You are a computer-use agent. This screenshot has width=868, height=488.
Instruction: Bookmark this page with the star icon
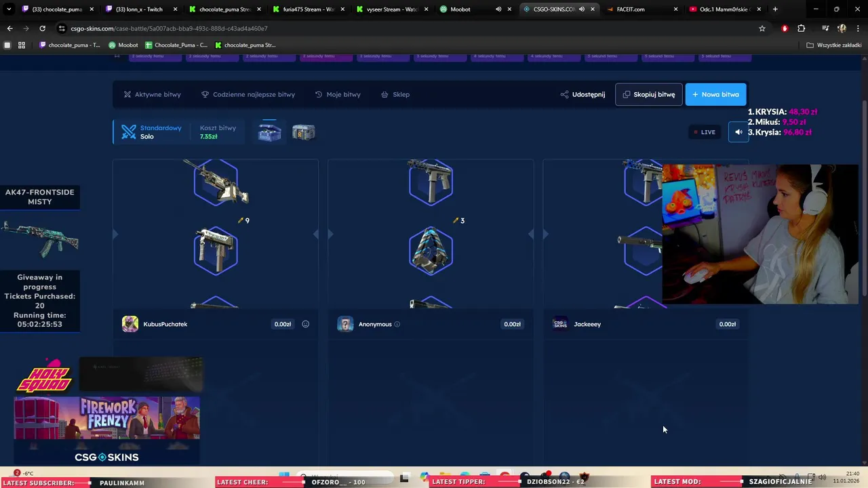(x=762, y=28)
